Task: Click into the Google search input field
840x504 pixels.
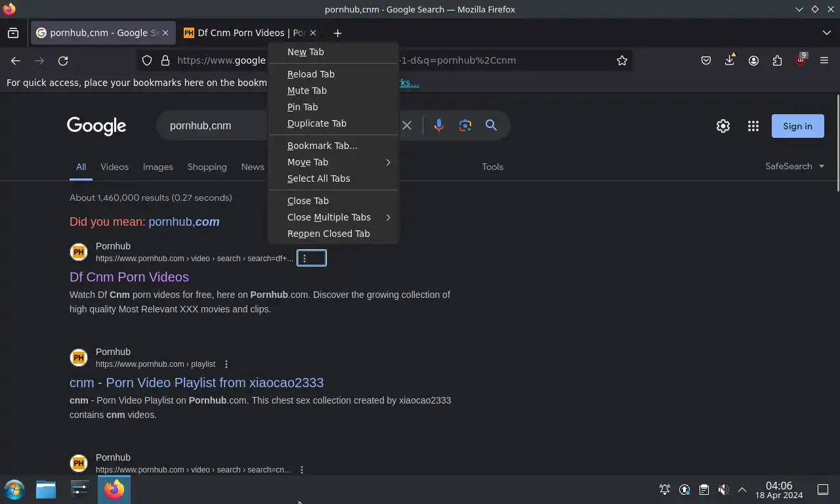Action: pos(217,125)
